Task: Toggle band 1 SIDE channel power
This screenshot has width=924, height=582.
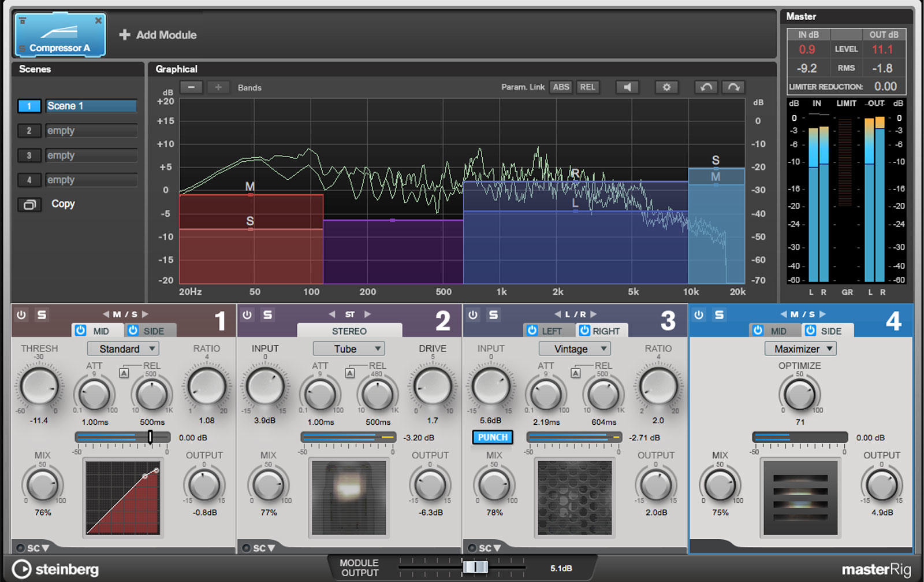Action: [133, 331]
